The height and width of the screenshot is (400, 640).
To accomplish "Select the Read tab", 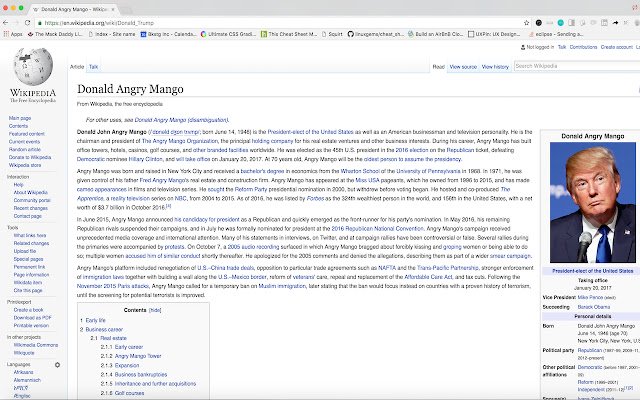I will coord(438,67).
